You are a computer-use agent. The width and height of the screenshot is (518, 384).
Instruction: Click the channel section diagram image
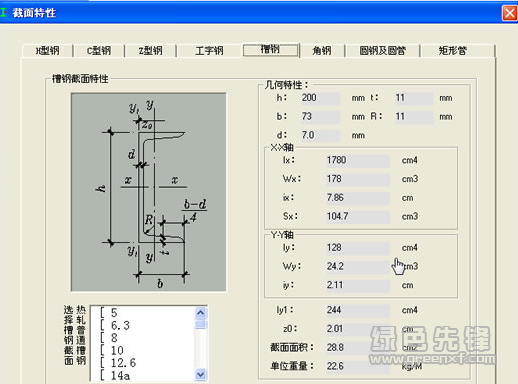[x=149, y=192]
